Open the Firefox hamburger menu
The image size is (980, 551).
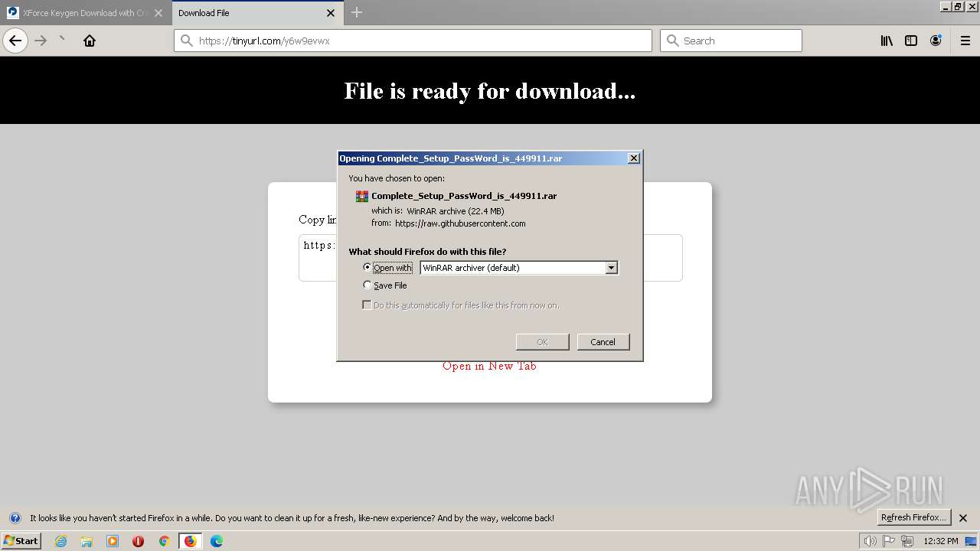coord(965,41)
